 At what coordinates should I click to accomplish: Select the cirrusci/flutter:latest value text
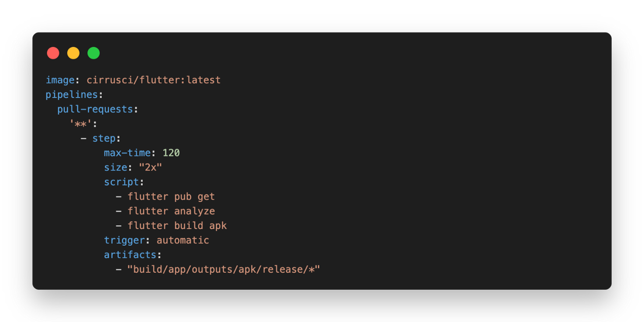[x=154, y=80]
